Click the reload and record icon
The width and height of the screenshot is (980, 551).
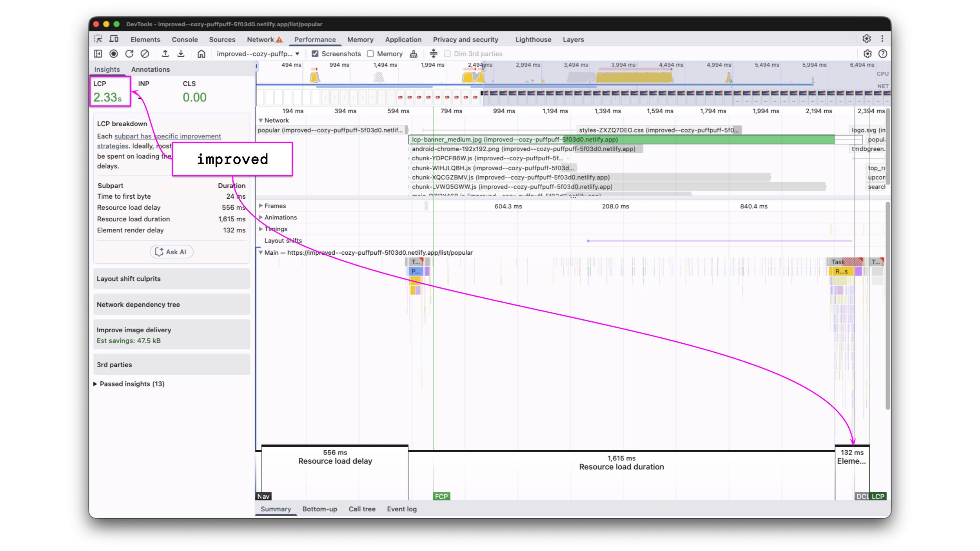click(129, 54)
